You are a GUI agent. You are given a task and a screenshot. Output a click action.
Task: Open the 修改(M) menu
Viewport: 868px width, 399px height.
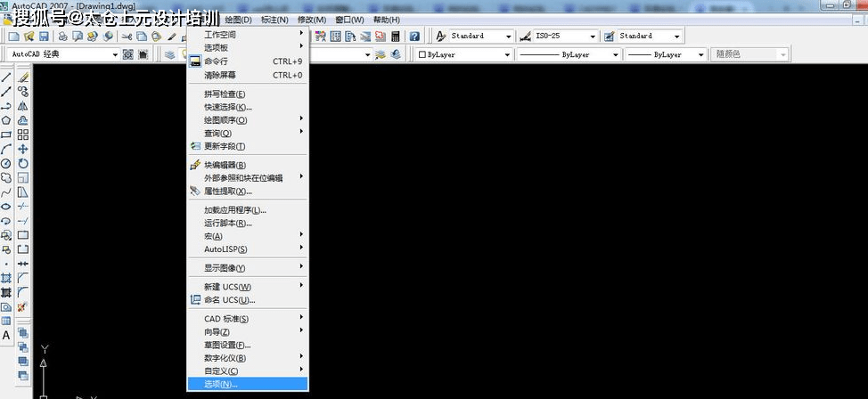312,20
